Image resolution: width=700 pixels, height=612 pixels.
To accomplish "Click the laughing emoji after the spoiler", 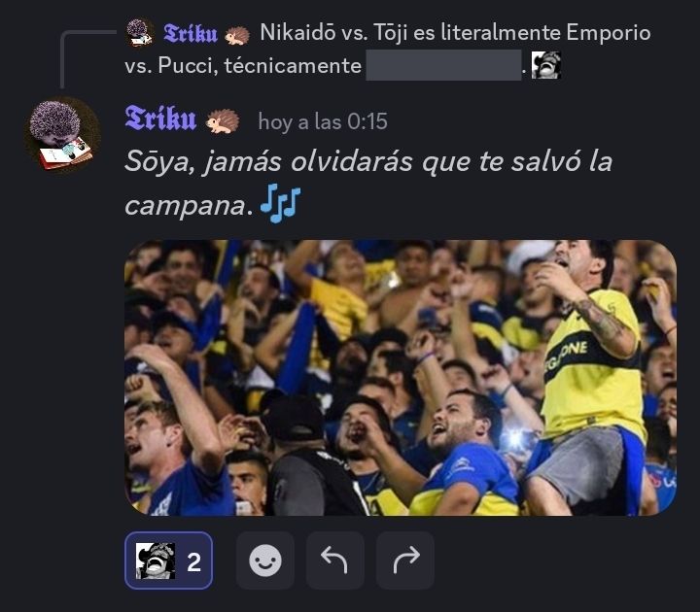I will 546,65.
